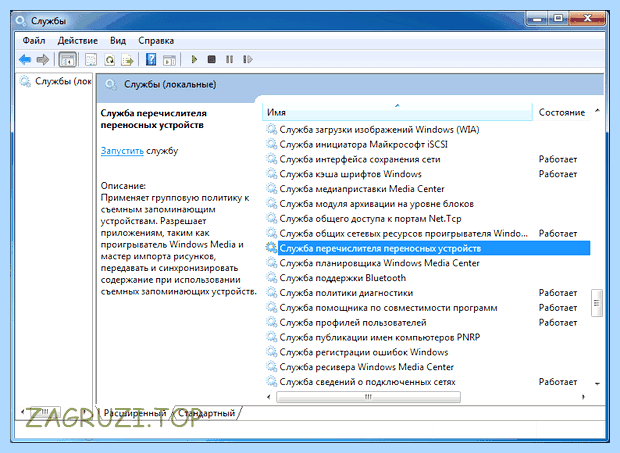Click the Запустить service link
Image resolution: width=620 pixels, height=453 pixels.
122,151
